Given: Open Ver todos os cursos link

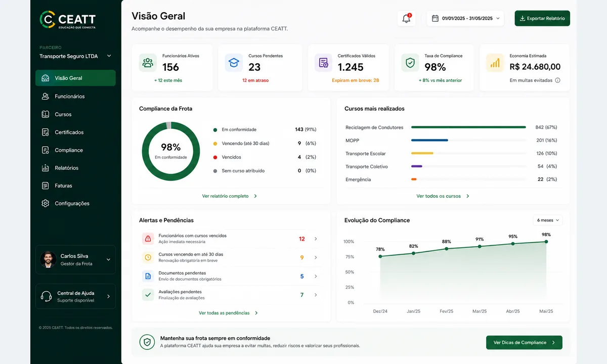Looking at the screenshot, I should [443, 196].
